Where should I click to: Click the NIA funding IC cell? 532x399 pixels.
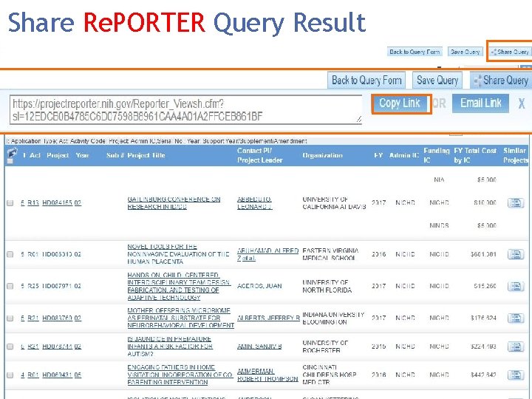(x=439, y=180)
